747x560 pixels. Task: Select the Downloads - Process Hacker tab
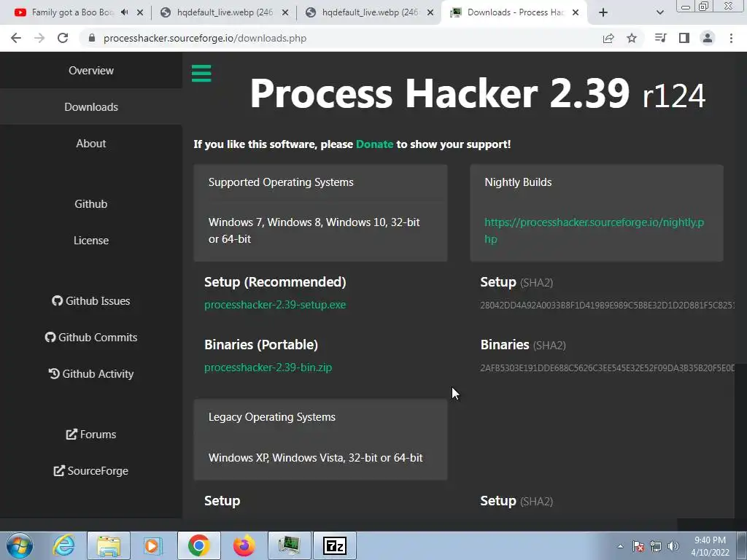(514, 12)
